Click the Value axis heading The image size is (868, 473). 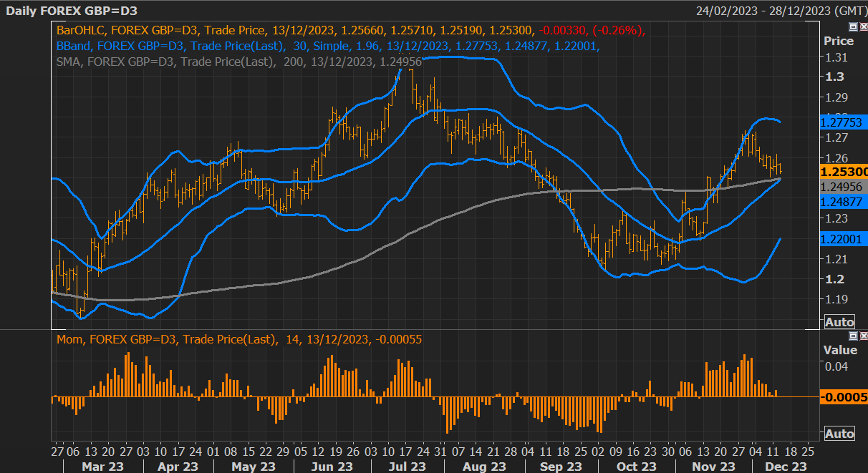pyautogui.click(x=840, y=350)
